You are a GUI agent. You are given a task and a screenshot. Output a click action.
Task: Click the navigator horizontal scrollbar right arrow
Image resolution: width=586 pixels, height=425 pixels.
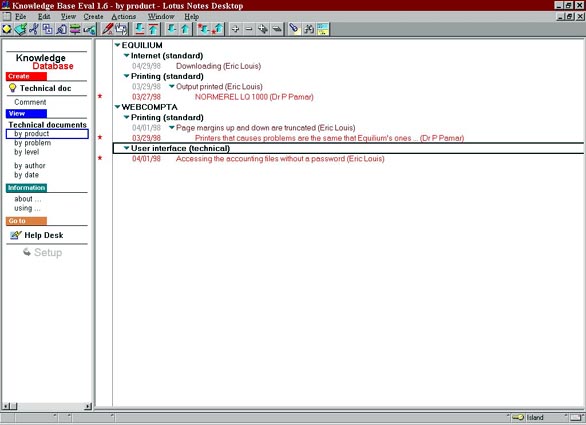point(88,406)
